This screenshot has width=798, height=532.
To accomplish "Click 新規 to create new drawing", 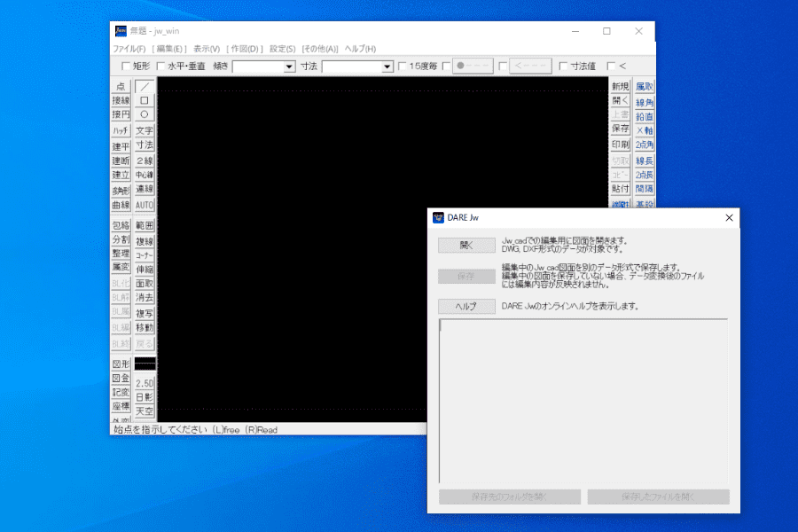I will click(621, 87).
